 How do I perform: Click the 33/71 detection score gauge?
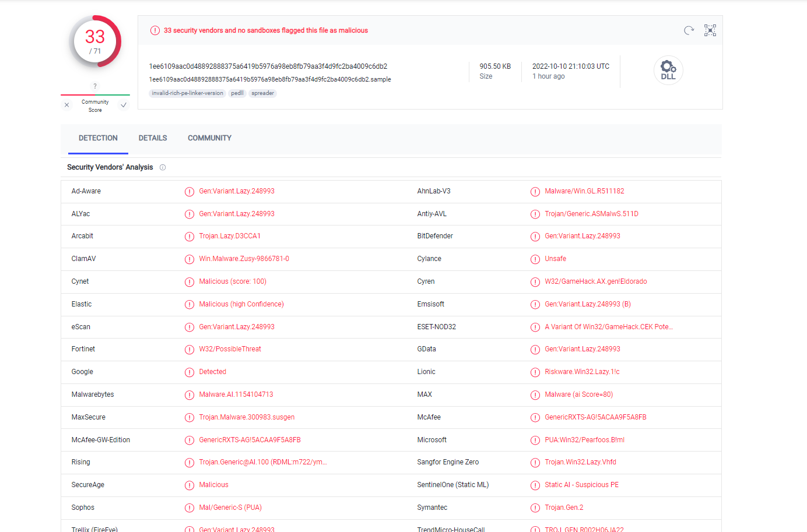pos(95,41)
